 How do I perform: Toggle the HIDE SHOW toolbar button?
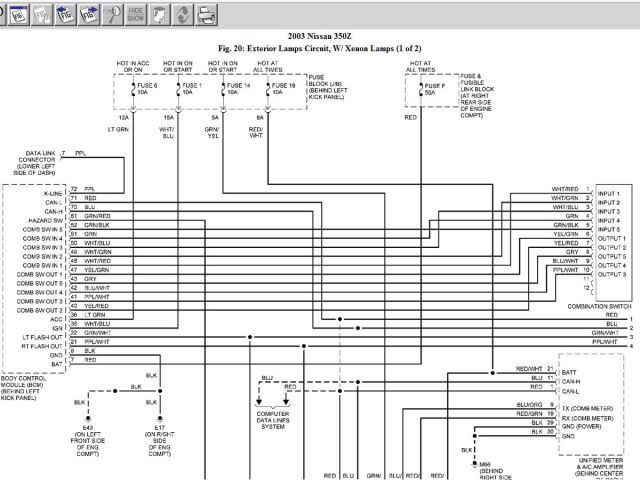137,14
